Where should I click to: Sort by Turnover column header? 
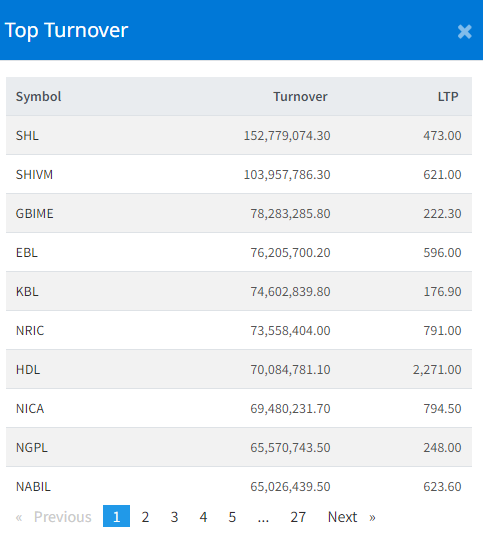300,96
